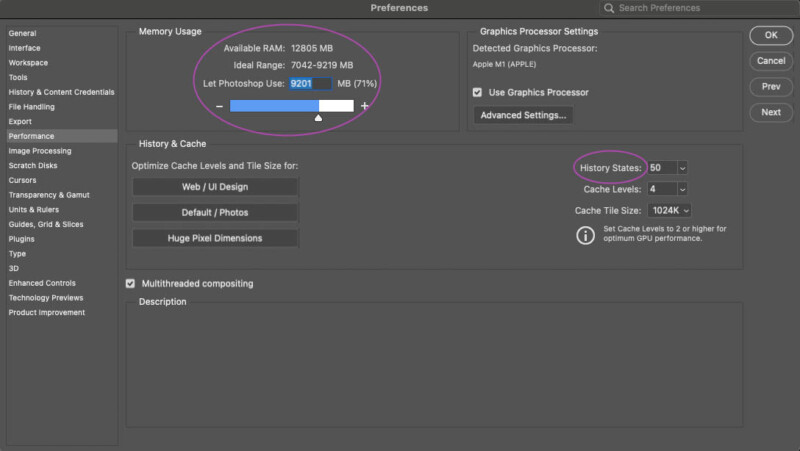Open the Image Processing category

pyautogui.click(x=40, y=151)
